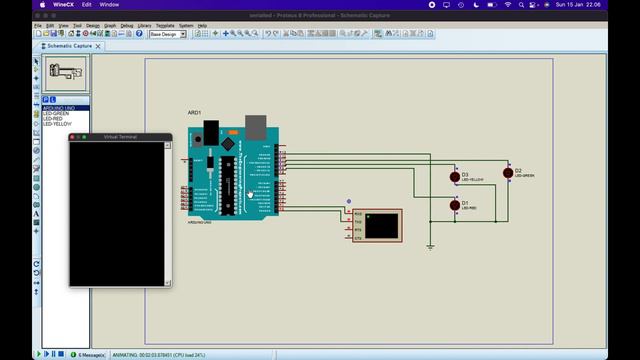640x360 pixels.
Task: Click the macOS Wi-Fi status icon
Action: pyautogui.click(x=508, y=5)
